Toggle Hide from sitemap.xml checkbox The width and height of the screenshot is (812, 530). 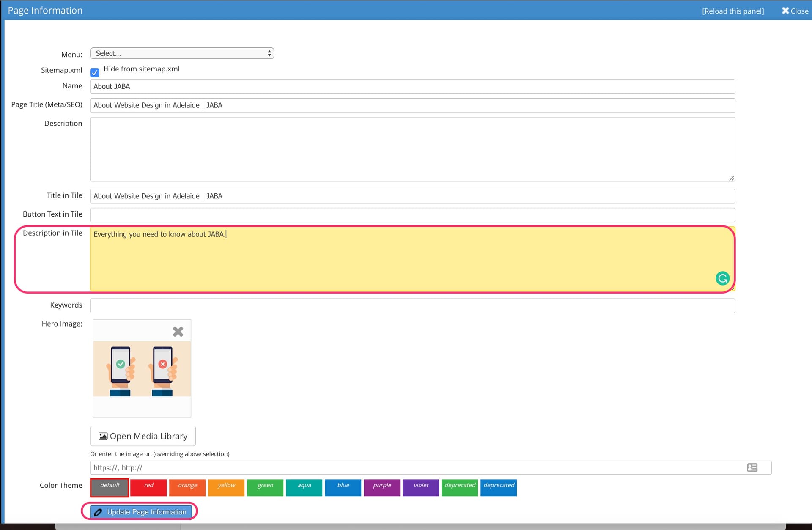pos(95,72)
